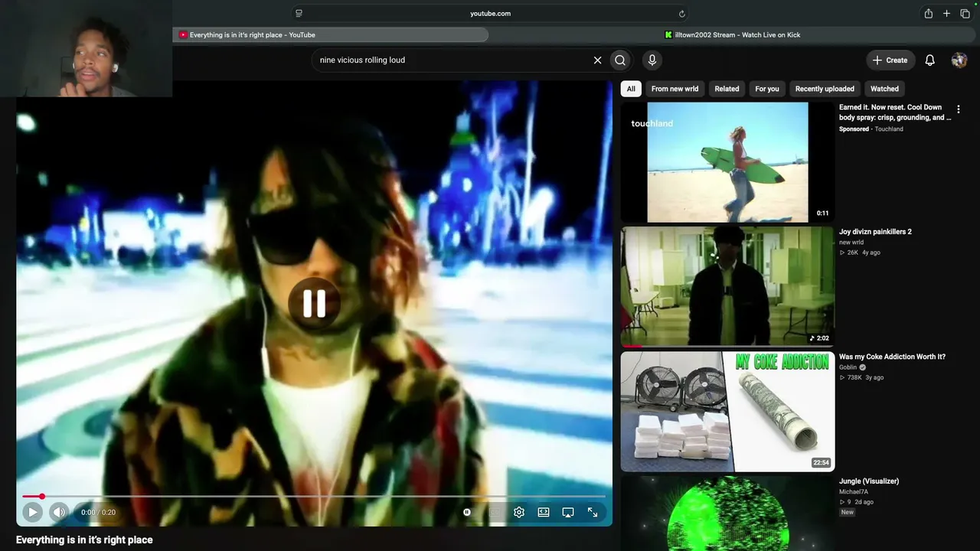Open the account avatar menu
Image resolution: width=980 pixels, height=551 pixels.
click(959, 60)
